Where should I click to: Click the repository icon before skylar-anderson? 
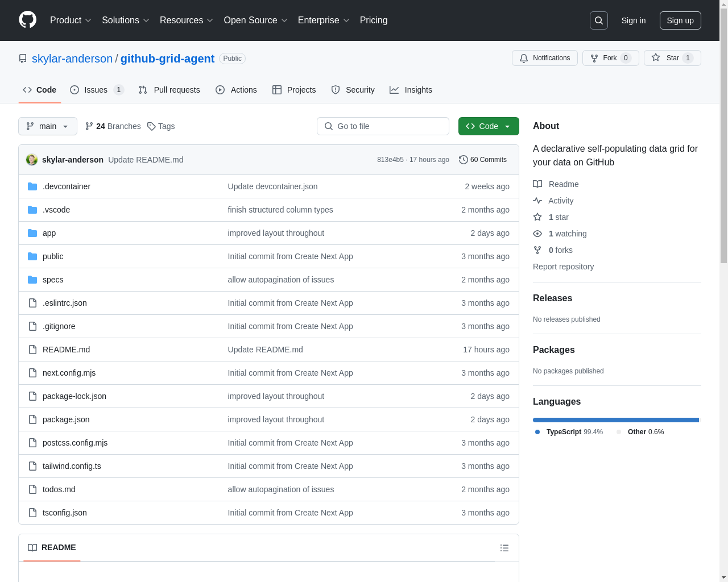23,59
